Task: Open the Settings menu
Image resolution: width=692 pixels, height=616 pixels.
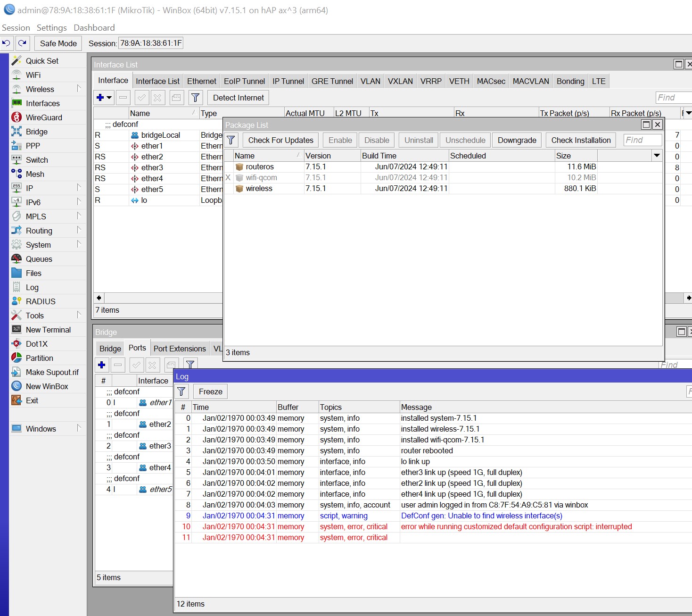Action: (51, 28)
